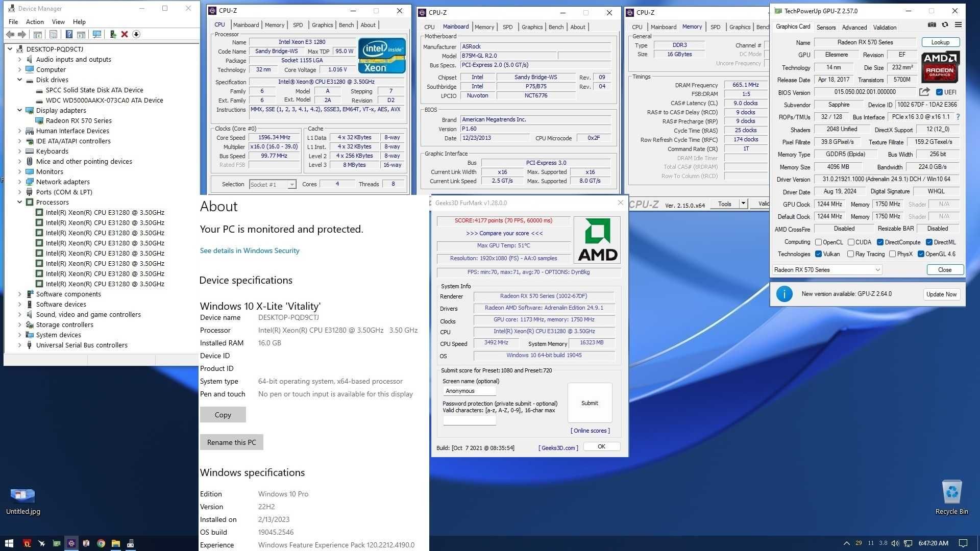Click the Screen name Anonymous input field
The height and width of the screenshot is (551, 980).
(469, 391)
